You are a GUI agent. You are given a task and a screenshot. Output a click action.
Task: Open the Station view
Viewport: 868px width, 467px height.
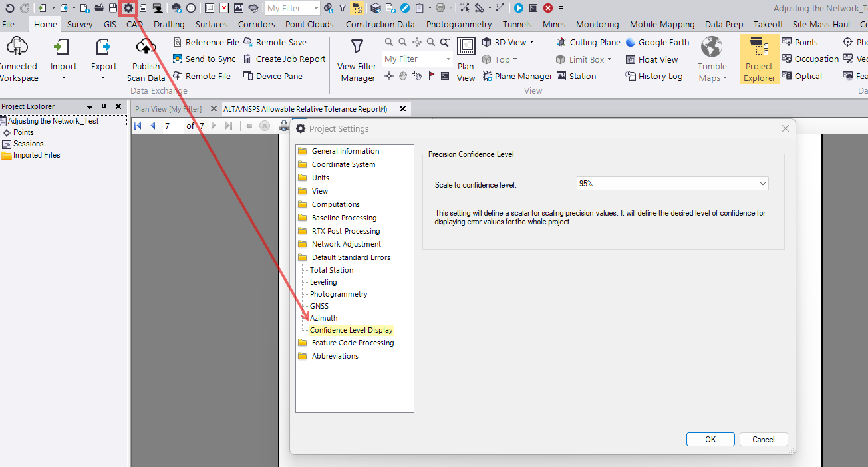point(576,76)
